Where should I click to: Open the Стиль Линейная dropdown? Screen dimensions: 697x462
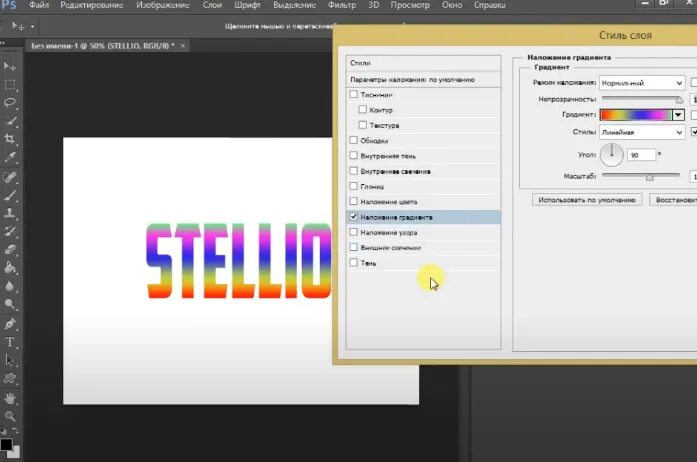click(x=642, y=132)
